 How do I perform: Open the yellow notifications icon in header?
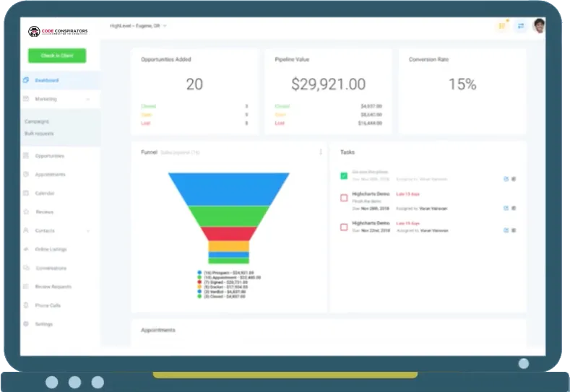click(502, 26)
